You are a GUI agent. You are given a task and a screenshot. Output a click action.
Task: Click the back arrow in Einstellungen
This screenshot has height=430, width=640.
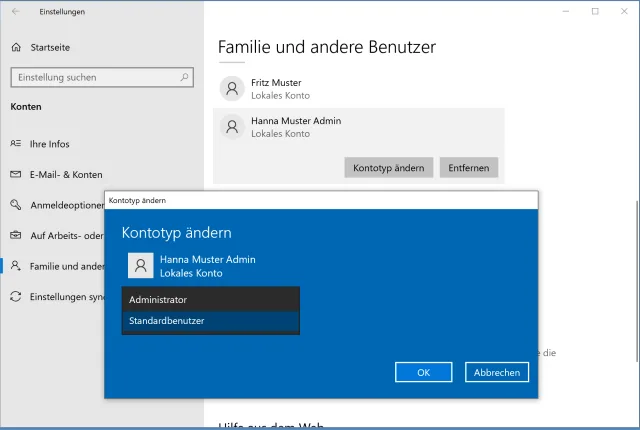(15, 11)
